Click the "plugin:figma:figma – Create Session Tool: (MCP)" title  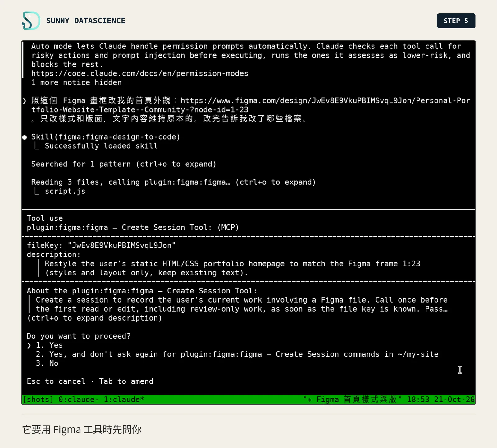point(133,227)
